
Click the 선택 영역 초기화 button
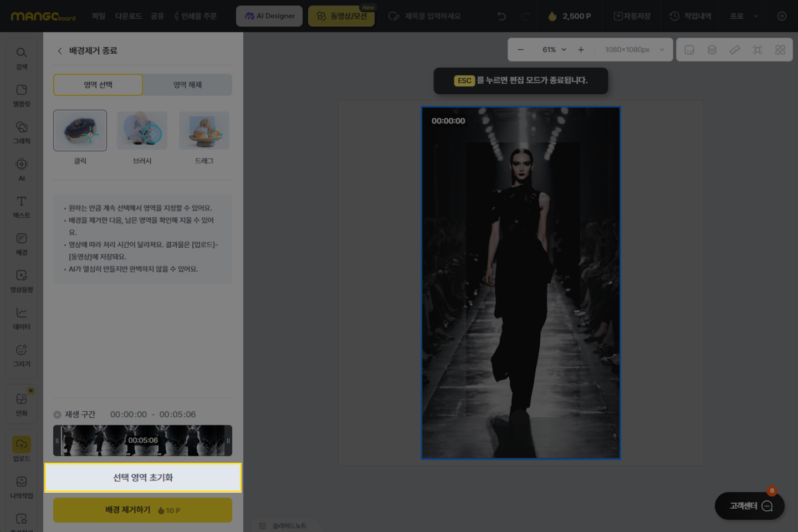pos(143,478)
